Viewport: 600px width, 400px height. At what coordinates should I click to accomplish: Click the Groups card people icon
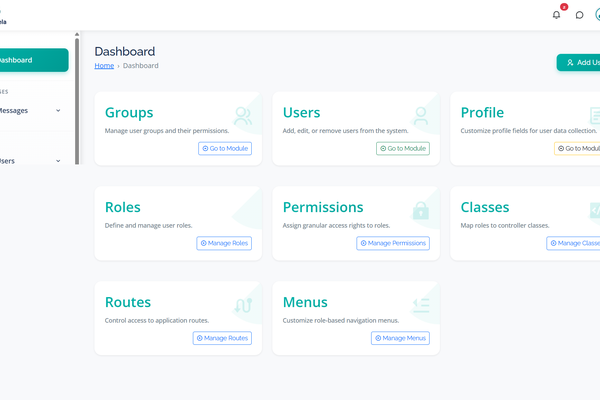pos(243,116)
